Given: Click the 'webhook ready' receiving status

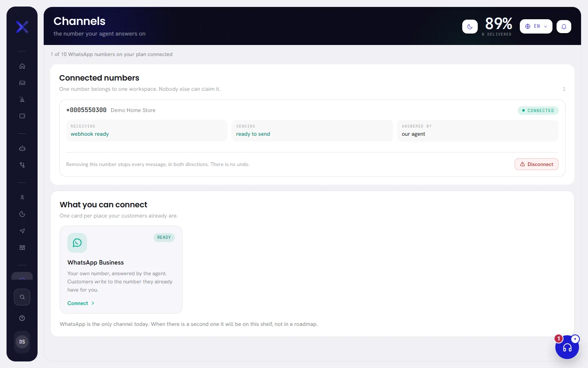Looking at the screenshot, I should 90,134.
